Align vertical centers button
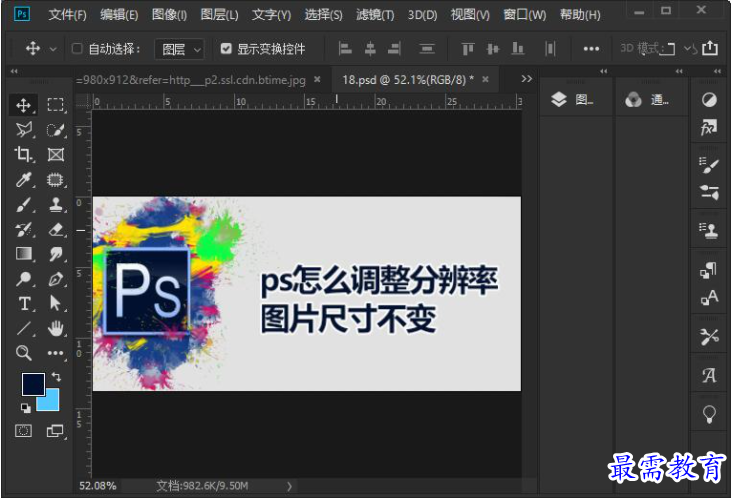This screenshot has width=732, height=499. 493,49
